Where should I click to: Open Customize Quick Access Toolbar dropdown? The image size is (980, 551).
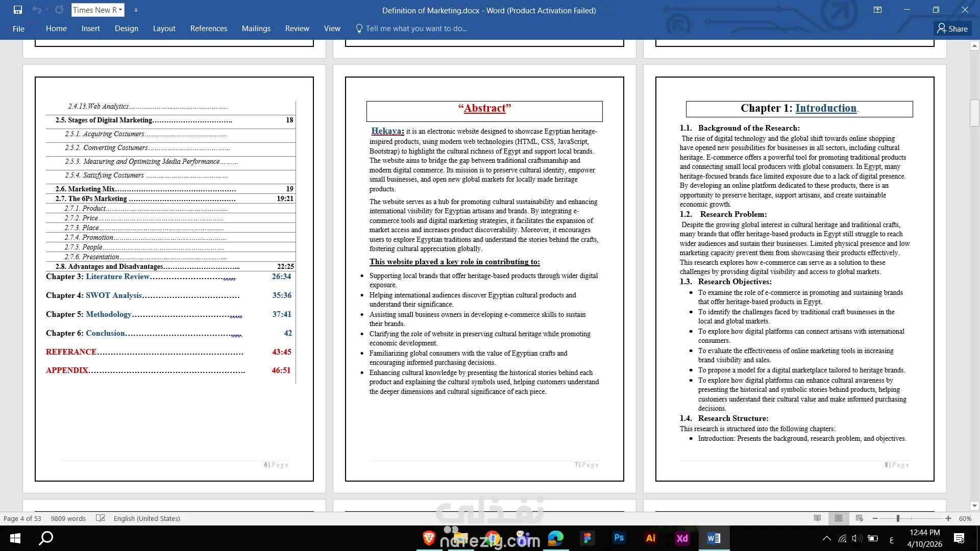[x=136, y=10]
